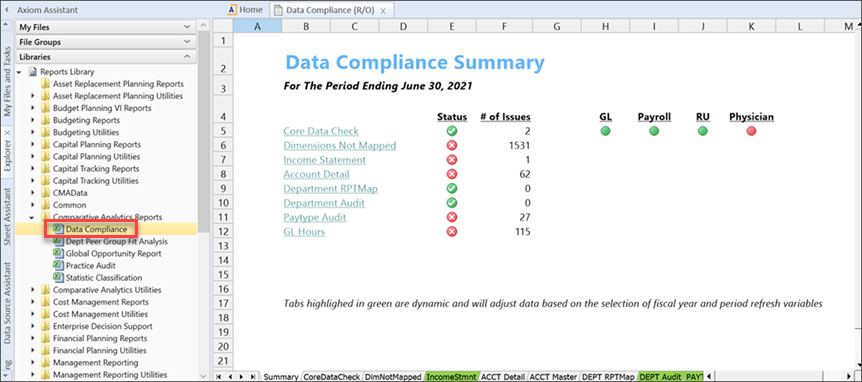
Task: Switch to the ACCT Detail sheet tab
Action: (x=503, y=377)
